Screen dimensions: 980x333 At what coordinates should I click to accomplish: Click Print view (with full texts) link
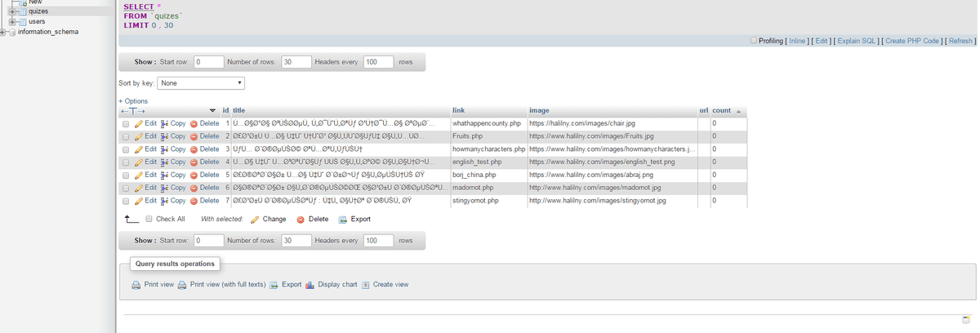[x=222, y=285]
